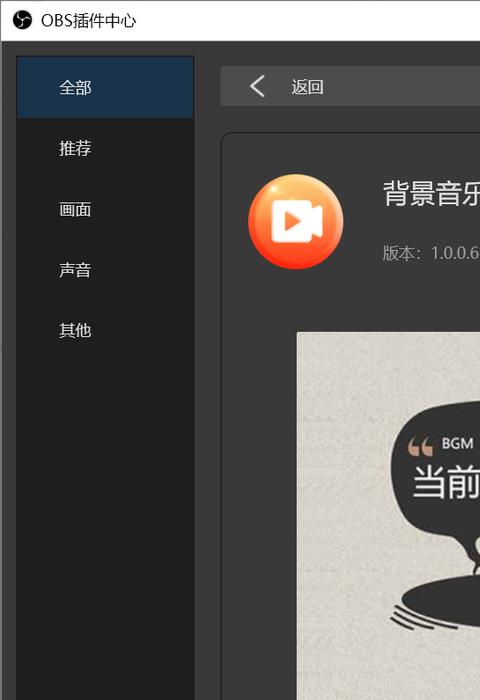480x700 pixels.
Task: Switch to the 画面 category
Action: [x=105, y=209]
